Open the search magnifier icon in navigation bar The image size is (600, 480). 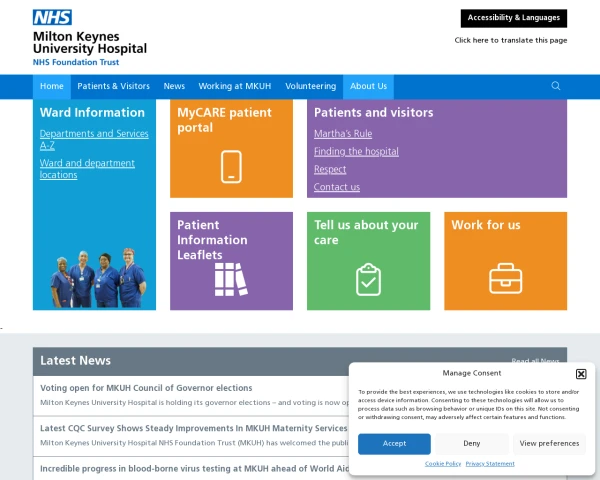pos(556,86)
